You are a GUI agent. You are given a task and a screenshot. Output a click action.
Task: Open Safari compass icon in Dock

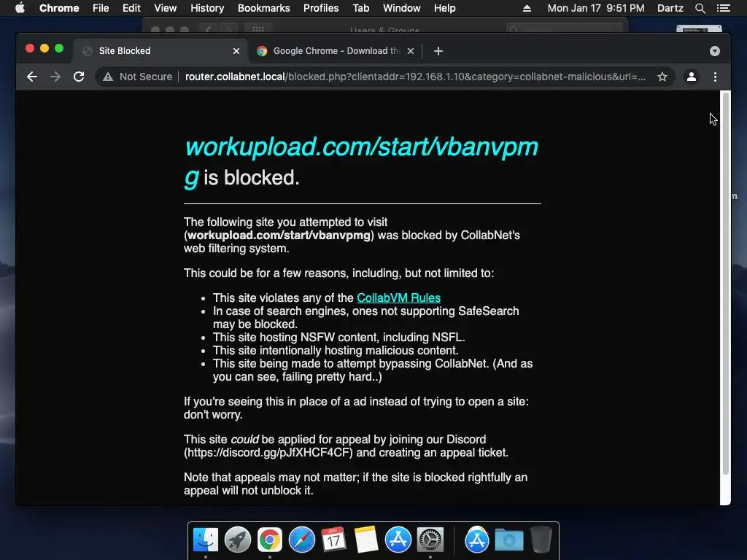click(302, 540)
